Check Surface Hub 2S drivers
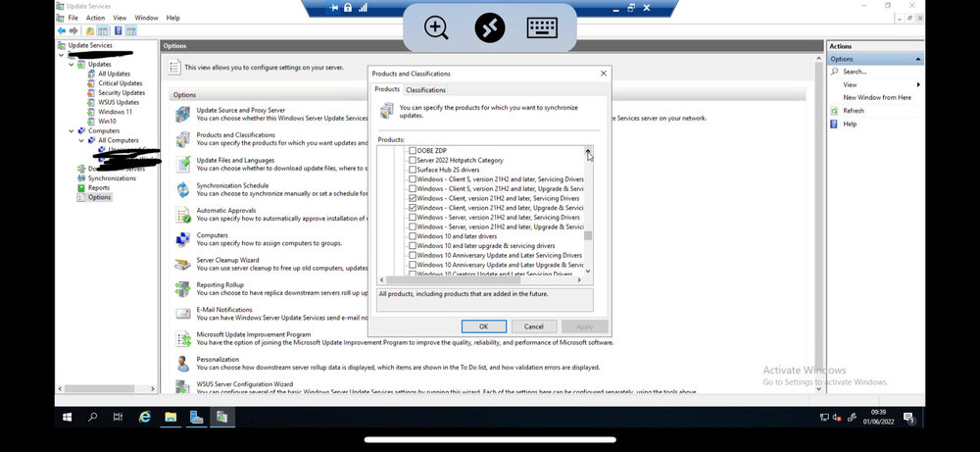980x452 pixels. click(412, 170)
